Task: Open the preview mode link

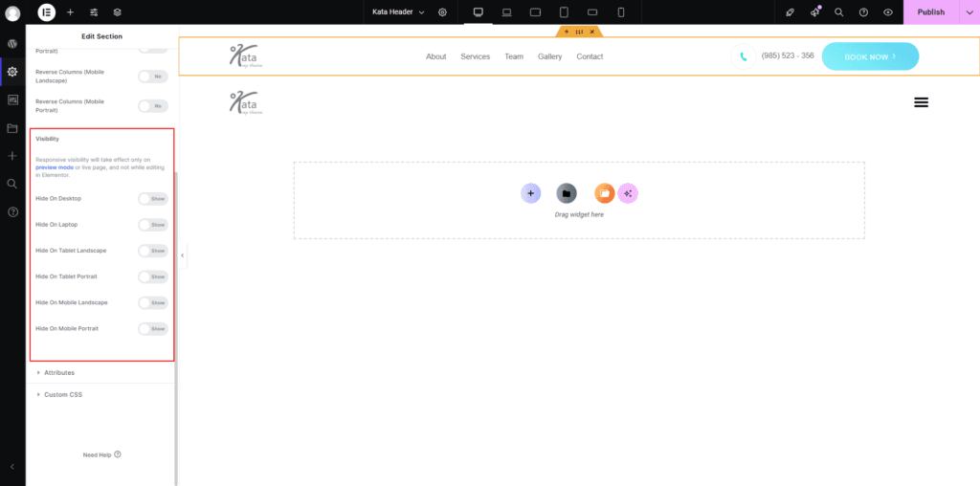Action: click(55, 167)
